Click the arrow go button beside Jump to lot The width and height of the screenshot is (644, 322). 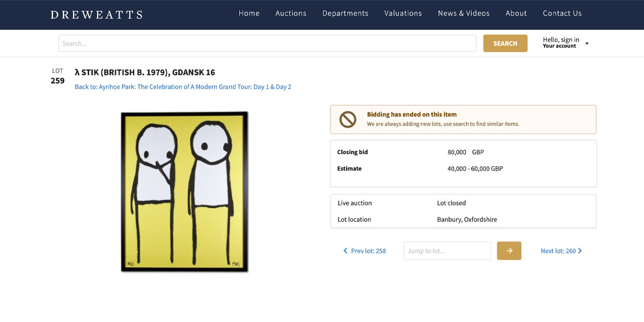(x=509, y=251)
